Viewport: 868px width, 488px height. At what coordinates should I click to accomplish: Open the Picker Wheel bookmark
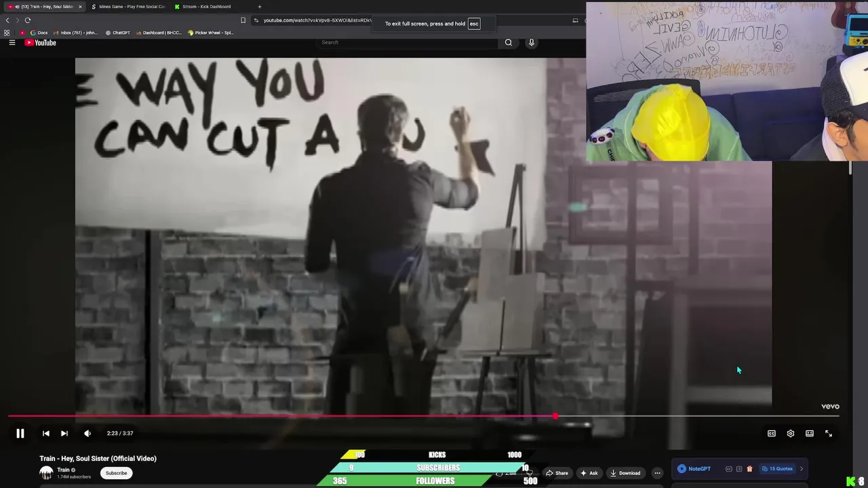tap(210, 33)
